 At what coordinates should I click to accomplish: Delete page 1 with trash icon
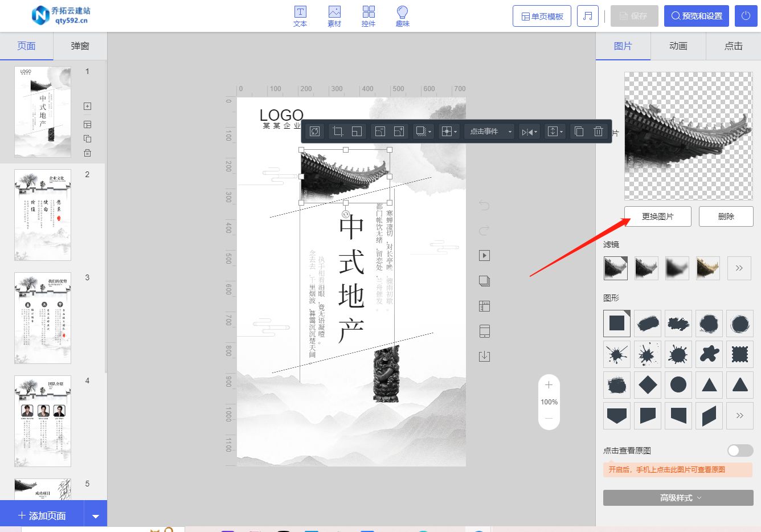coord(87,153)
